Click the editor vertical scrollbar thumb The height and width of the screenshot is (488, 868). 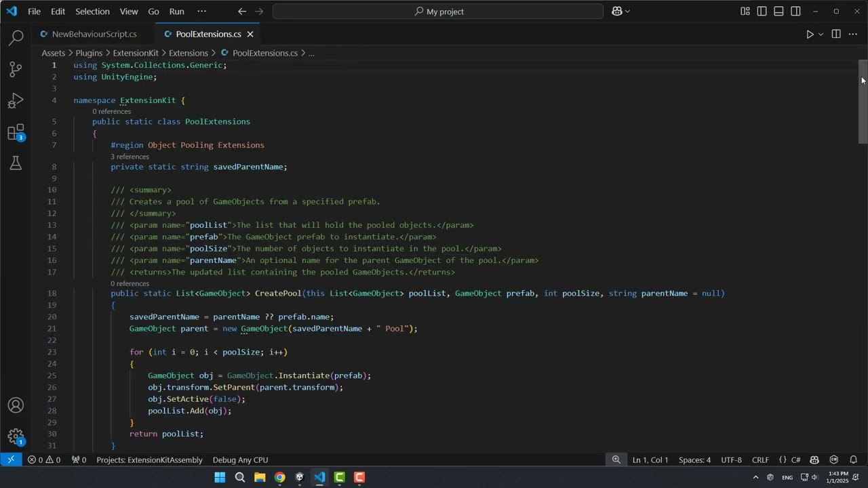click(863, 102)
